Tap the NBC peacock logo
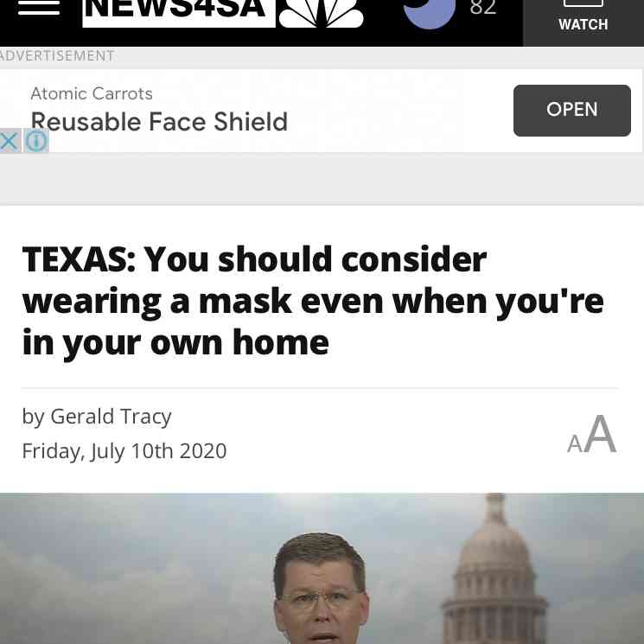Screen dimensions: 644x644 click(x=321, y=14)
